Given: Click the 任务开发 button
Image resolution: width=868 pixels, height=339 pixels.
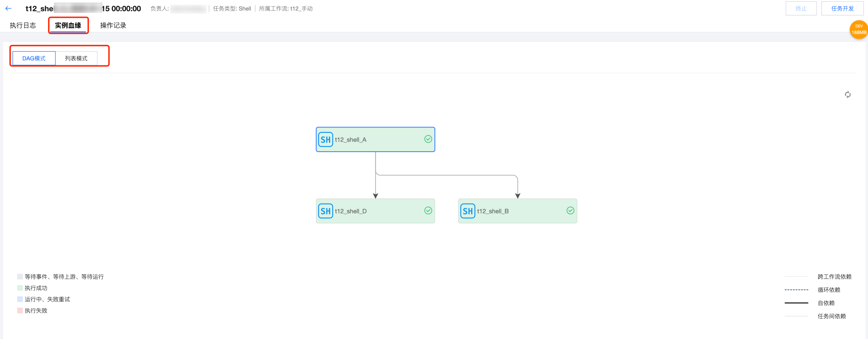Looking at the screenshot, I should tap(842, 8).
